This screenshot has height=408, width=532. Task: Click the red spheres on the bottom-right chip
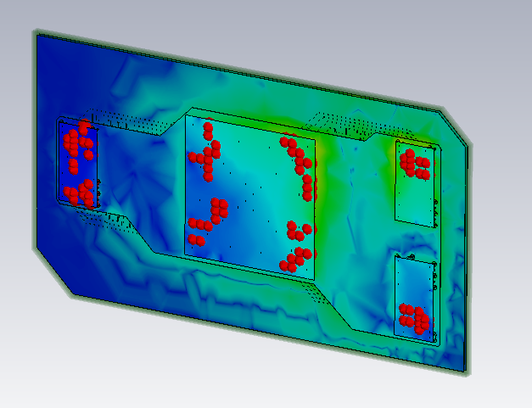pos(414,318)
